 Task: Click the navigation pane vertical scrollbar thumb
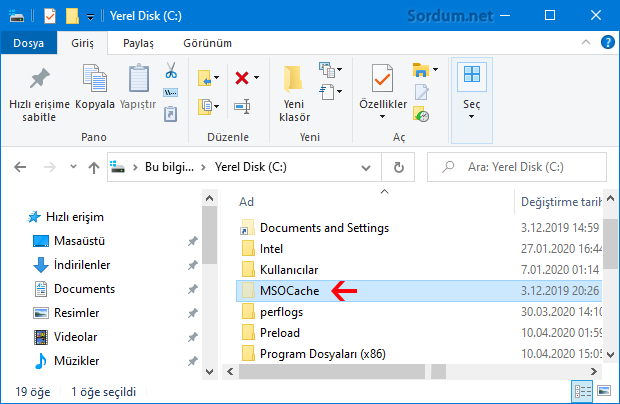(210, 235)
